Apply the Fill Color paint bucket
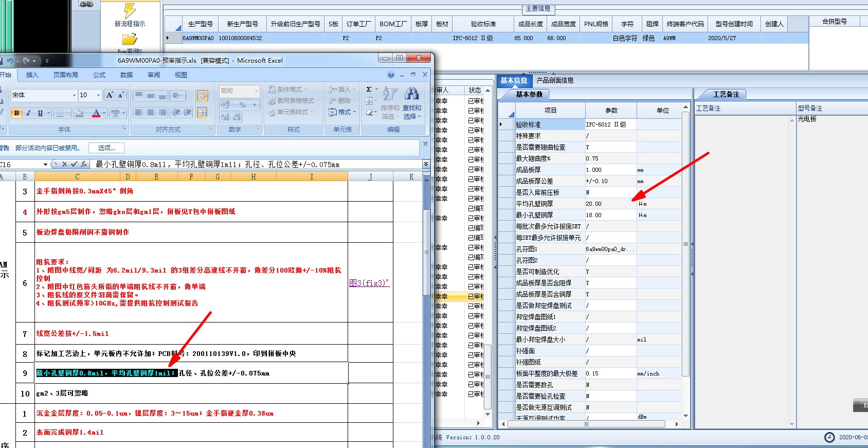This screenshot has width=868, height=448. [79, 113]
